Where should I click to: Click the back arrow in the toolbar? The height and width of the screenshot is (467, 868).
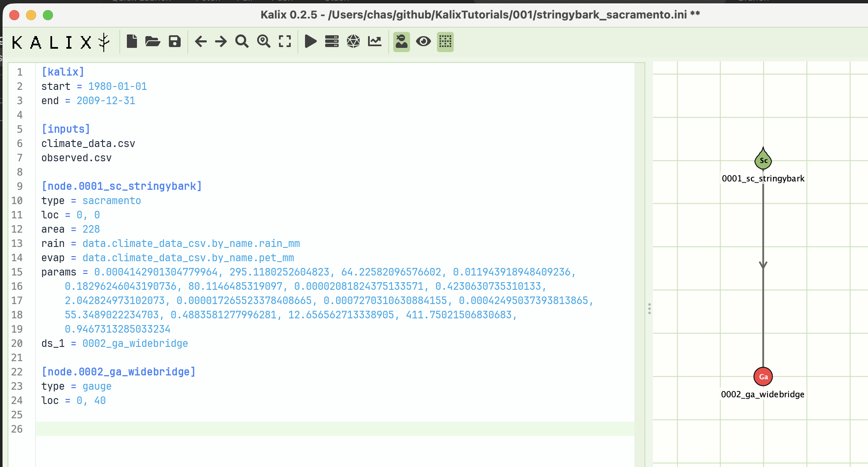tap(201, 42)
